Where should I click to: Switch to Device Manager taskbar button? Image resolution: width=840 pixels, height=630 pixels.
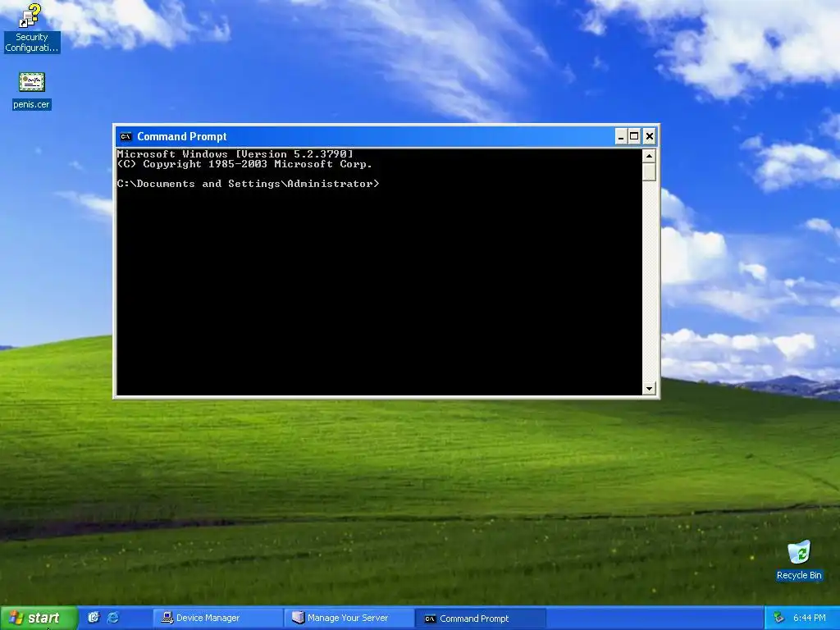click(217, 618)
